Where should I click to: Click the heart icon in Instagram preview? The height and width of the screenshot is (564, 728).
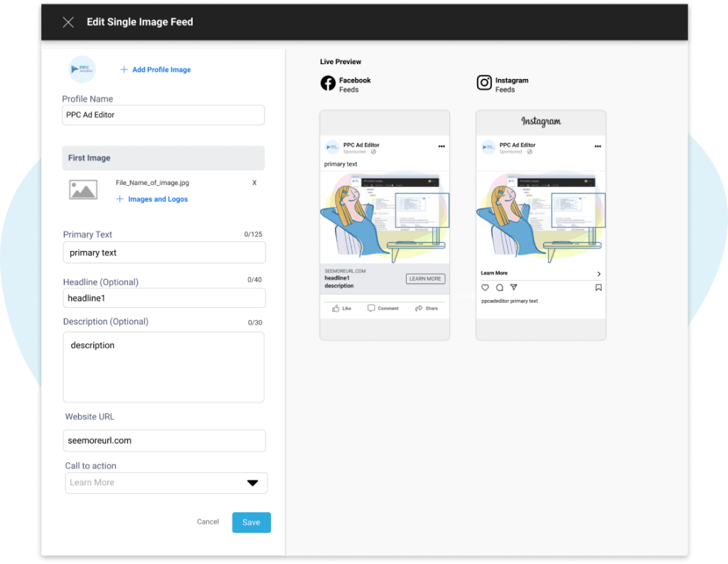coord(486,287)
